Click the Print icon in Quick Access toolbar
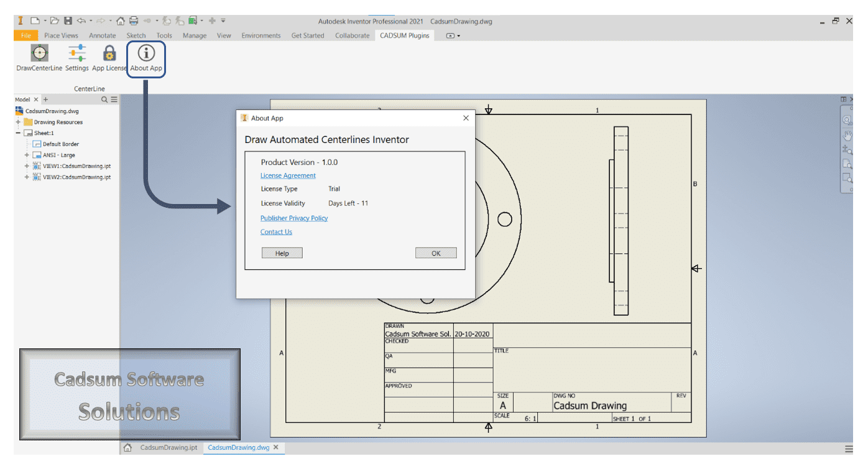 click(134, 21)
